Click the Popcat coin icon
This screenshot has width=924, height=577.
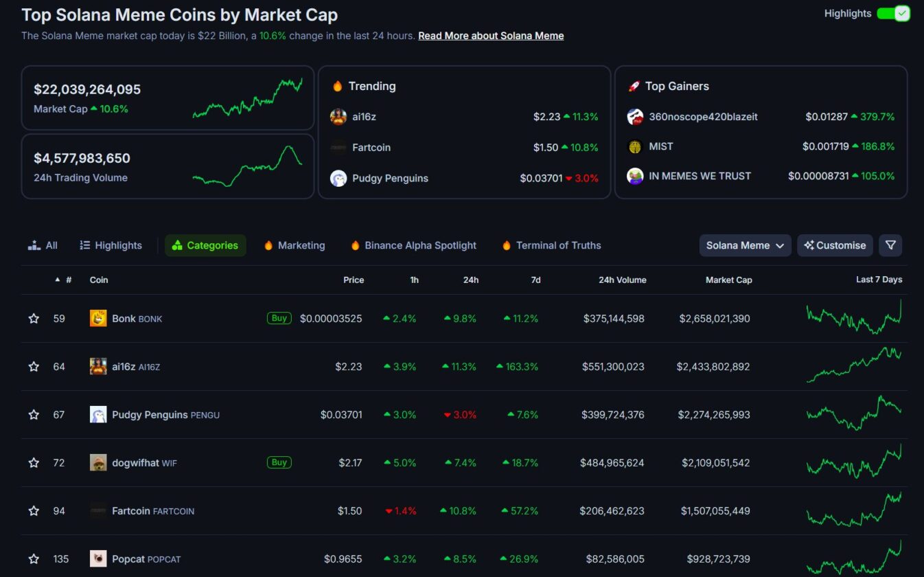tap(98, 558)
